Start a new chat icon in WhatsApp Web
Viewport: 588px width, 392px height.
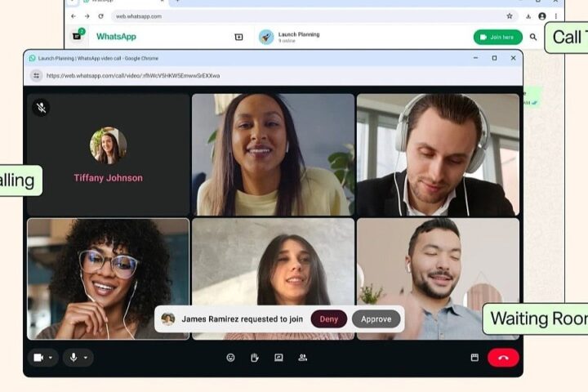click(x=238, y=37)
